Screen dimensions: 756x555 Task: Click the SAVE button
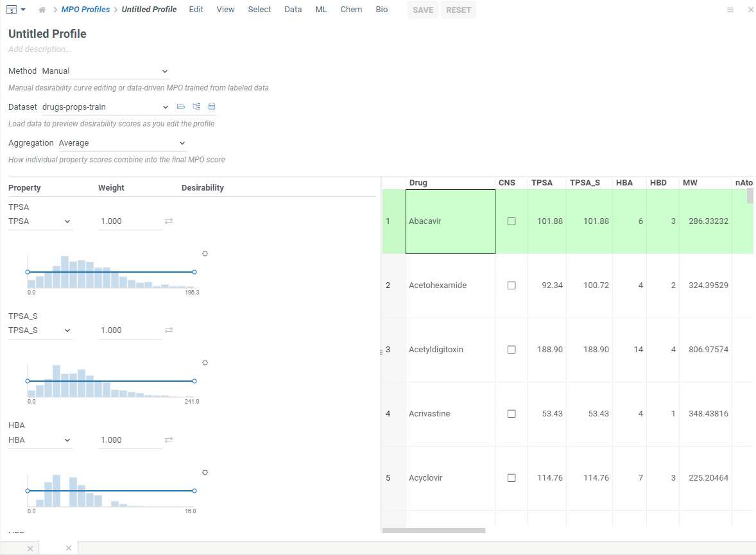point(422,10)
